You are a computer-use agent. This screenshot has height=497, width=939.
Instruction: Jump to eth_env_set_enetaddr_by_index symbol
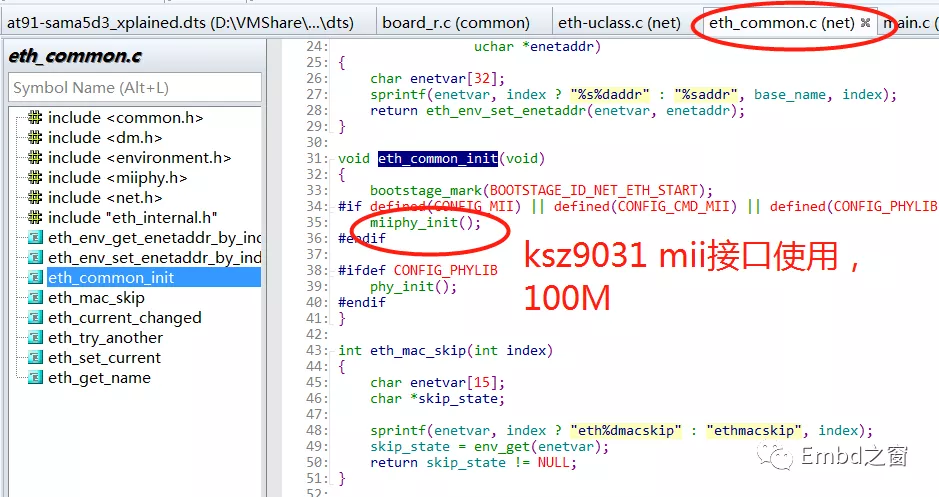[155, 257]
